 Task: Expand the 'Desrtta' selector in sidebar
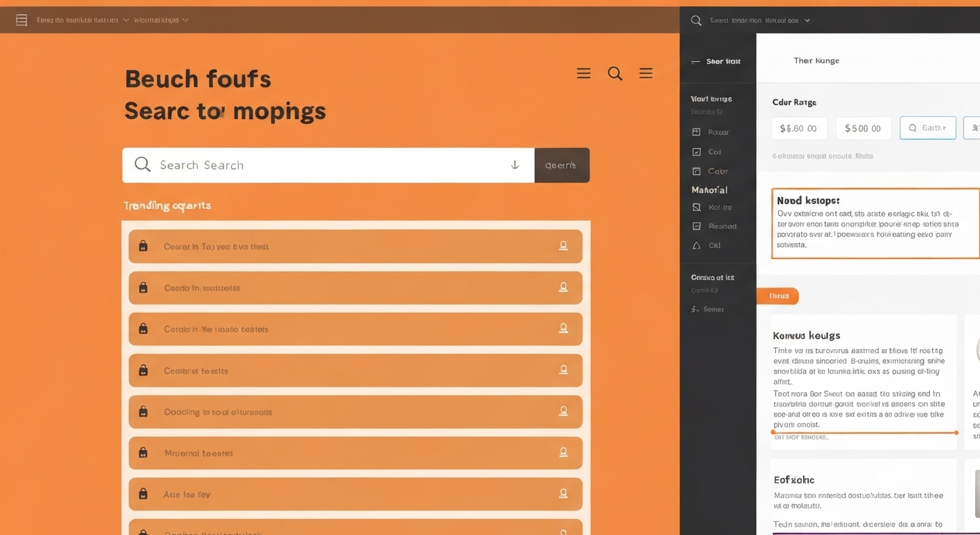[x=706, y=111]
